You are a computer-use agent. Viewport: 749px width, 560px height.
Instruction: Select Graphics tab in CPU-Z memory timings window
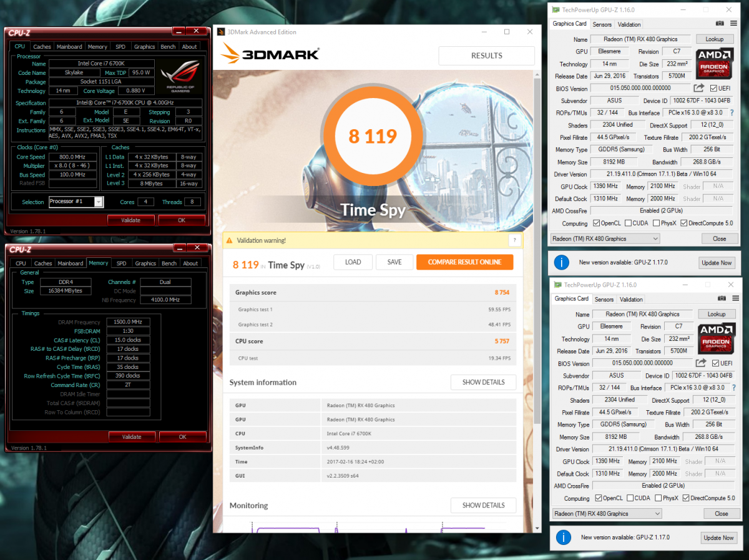tap(145, 263)
